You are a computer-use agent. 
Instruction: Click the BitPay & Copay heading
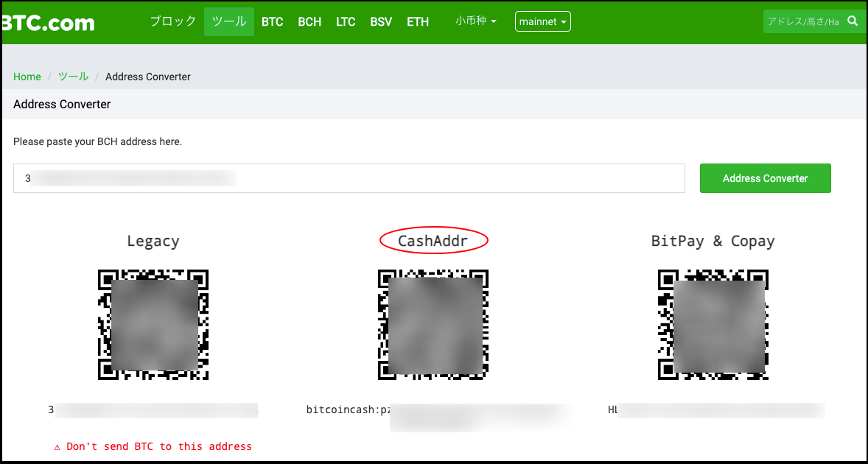[713, 241]
